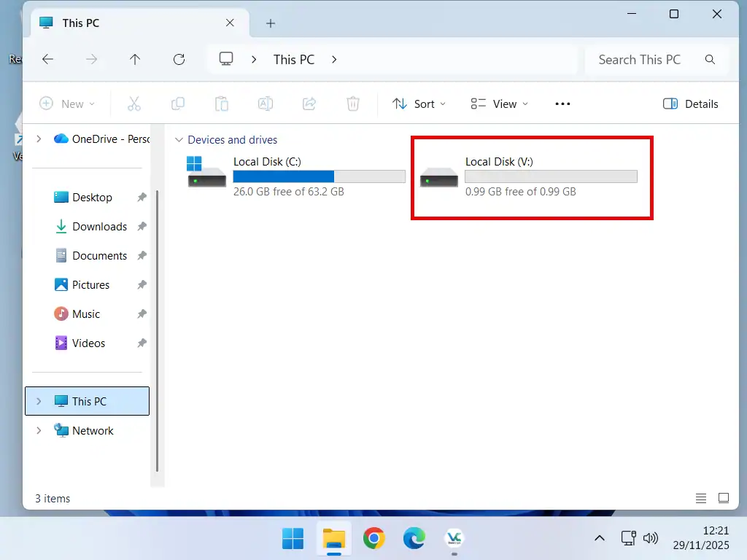Navigate back using the back arrow
Viewport: 747px width, 560px height.
tap(48, 59)
